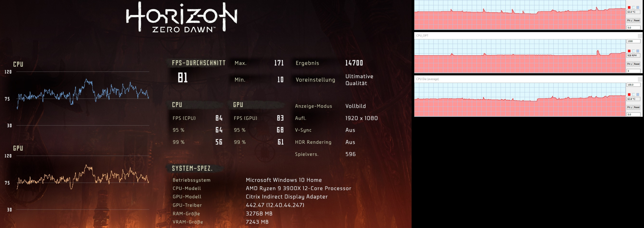Click the CPU 99 % value 56
Viewport: 644px width, 228px height.
click(219, 142)
